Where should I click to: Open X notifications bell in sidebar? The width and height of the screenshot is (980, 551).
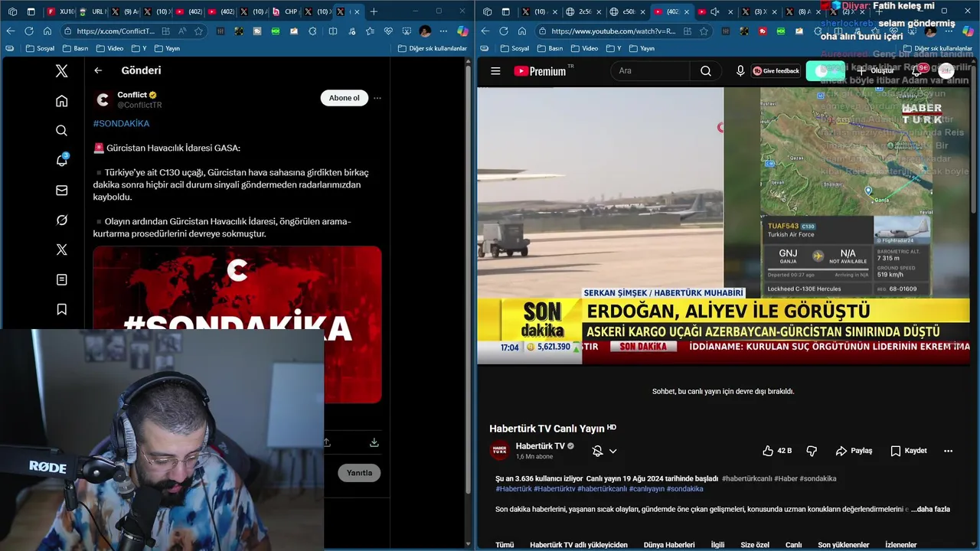62,160
